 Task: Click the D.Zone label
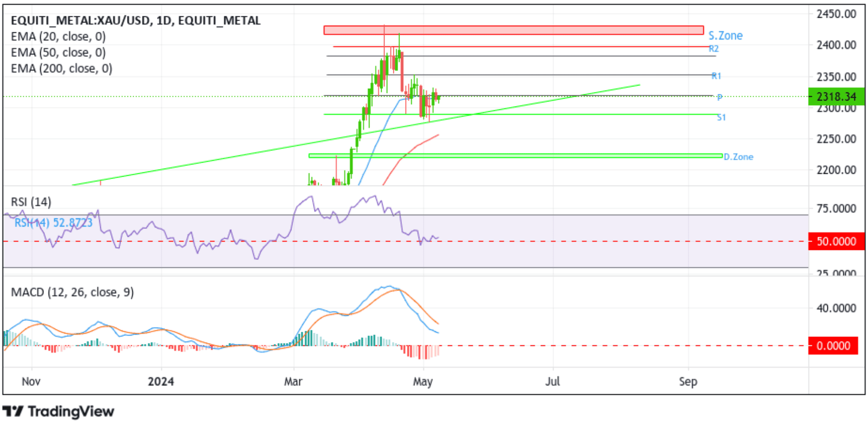pos(739,157)
